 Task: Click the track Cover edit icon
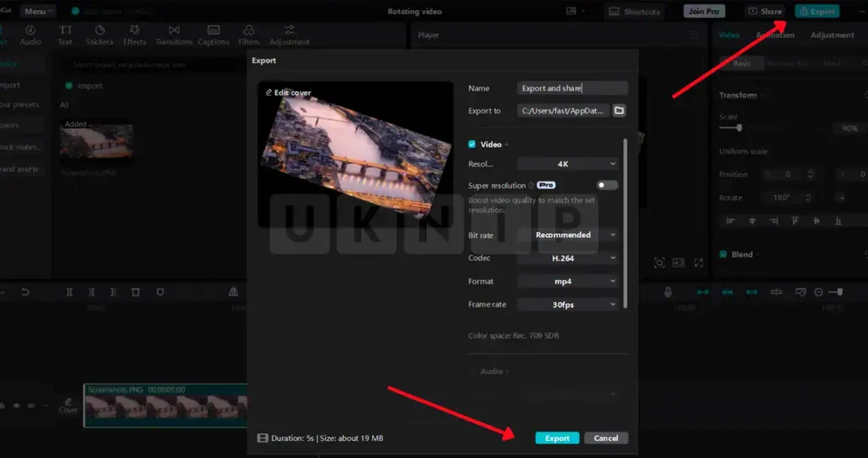coord(68,405)
